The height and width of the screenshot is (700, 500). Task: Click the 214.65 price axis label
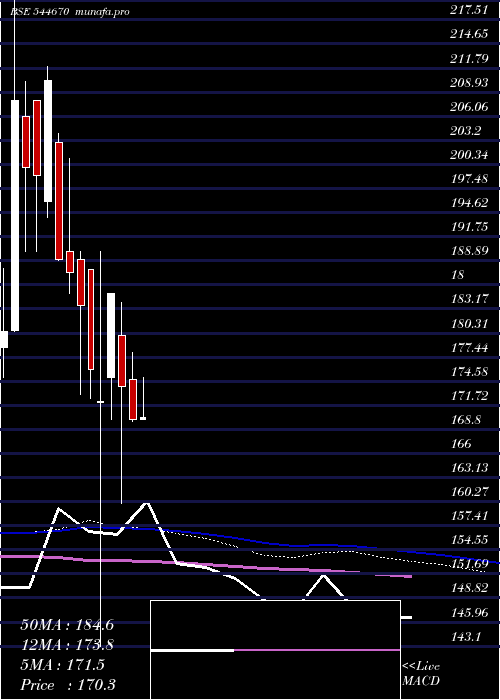469,34
